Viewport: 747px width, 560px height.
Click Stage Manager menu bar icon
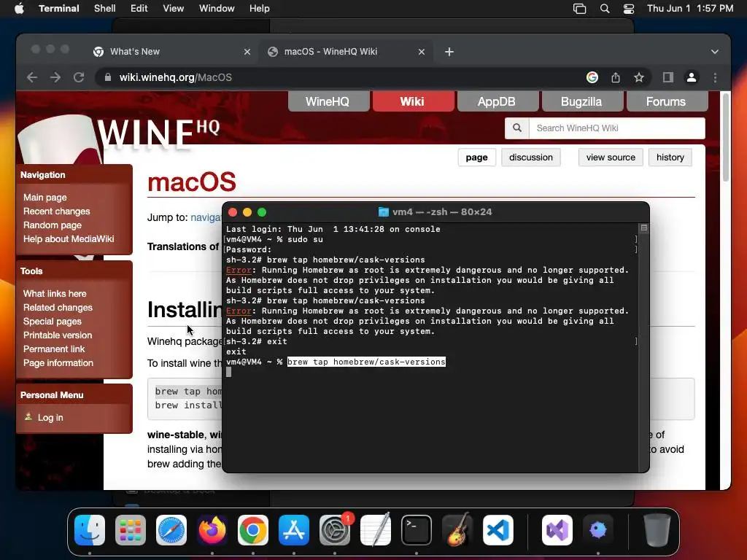click(x=579, y=9)
